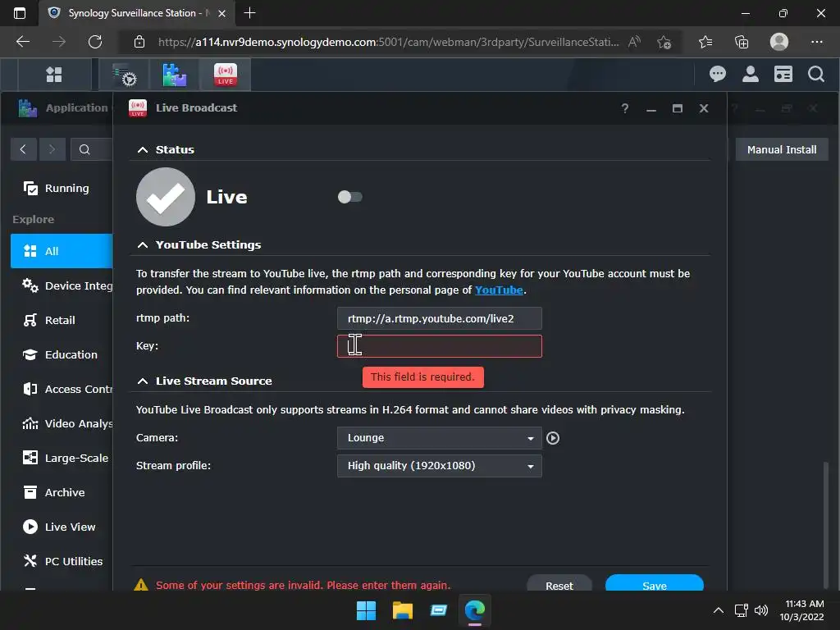Open File Explorer from the taskbar
The image size is (840, 630).
pos(402,610)
